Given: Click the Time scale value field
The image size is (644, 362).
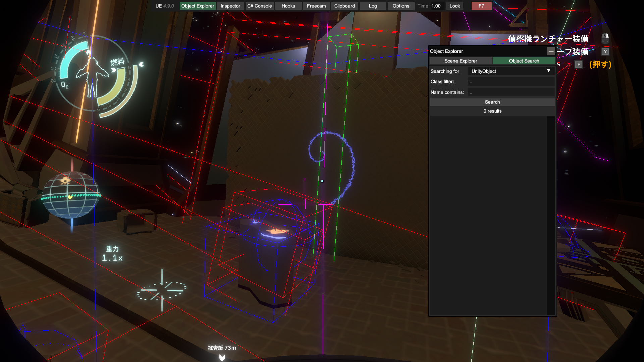Looking at the screenshot, I should pos(437,6).
